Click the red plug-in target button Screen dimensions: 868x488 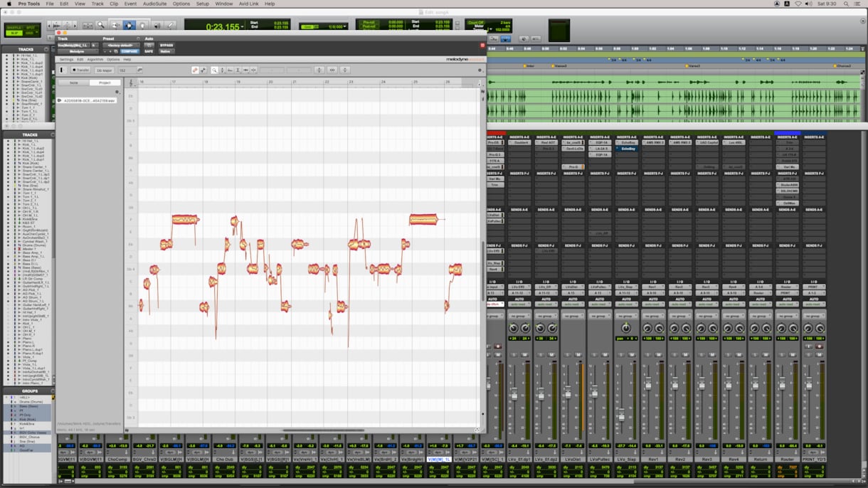pyautogui.click(x=482, y=45)
